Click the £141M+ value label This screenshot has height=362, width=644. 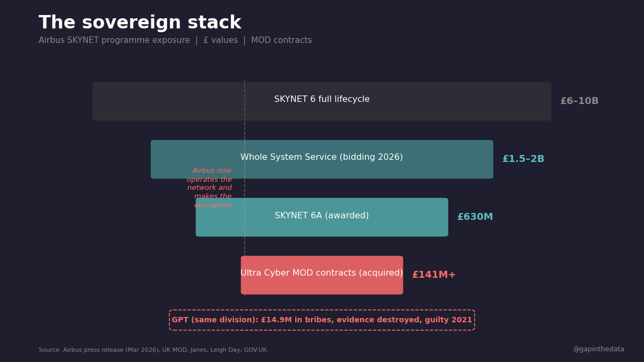434,275
